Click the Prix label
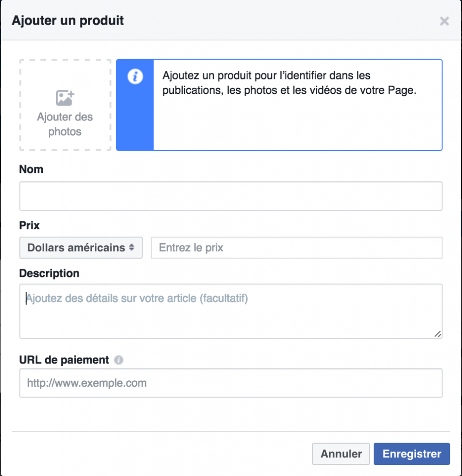The image size is (462, 476). [x=29, y=225]
